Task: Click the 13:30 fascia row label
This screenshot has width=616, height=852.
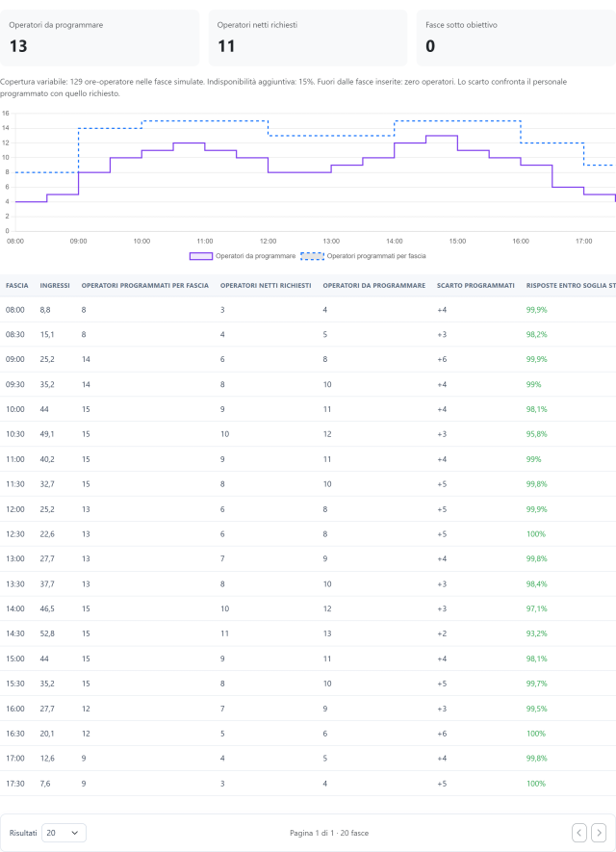Action: click(15, 584)
